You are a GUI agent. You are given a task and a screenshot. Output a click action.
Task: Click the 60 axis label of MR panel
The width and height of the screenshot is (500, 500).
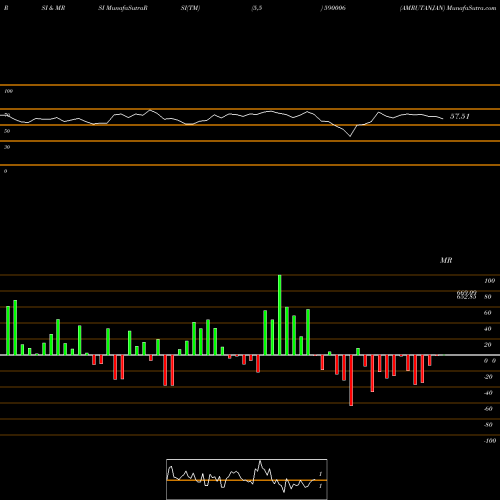[x=487, y=313]
